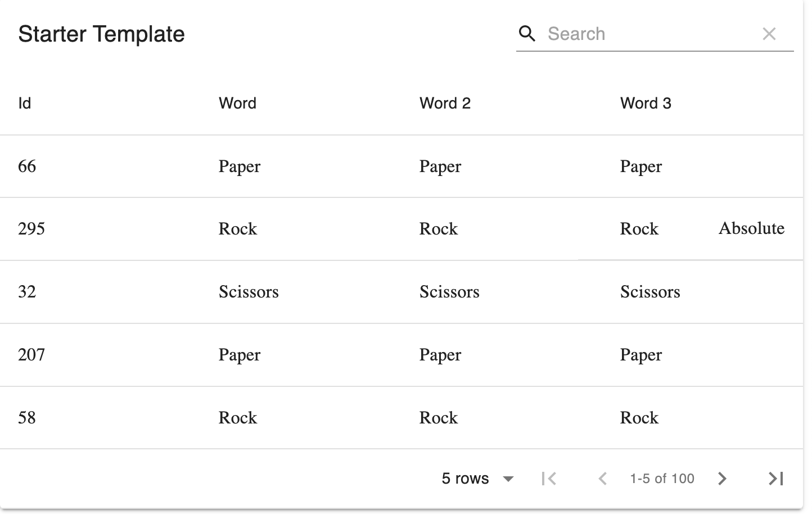Clear the search using the X icon

(x=769, y=34)
